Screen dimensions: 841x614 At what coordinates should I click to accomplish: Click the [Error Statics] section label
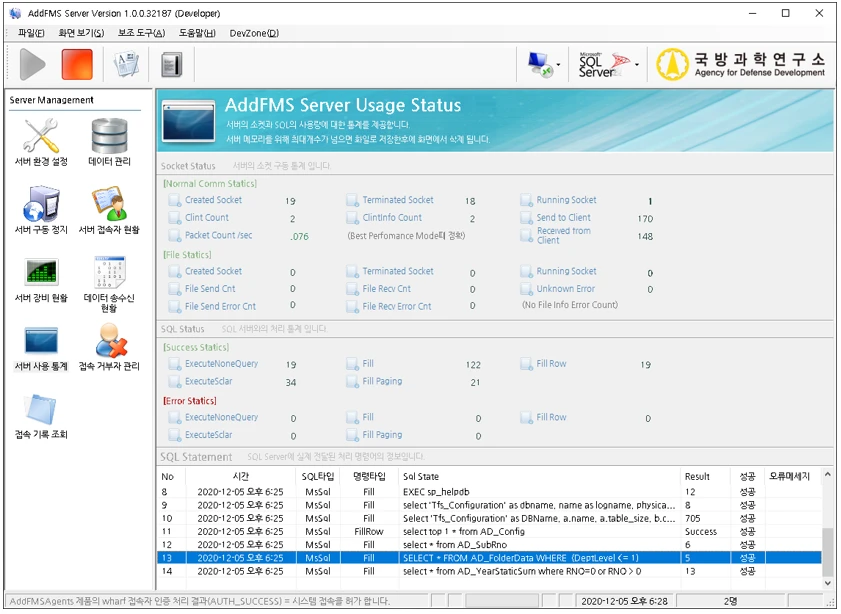tap(190, 401)
